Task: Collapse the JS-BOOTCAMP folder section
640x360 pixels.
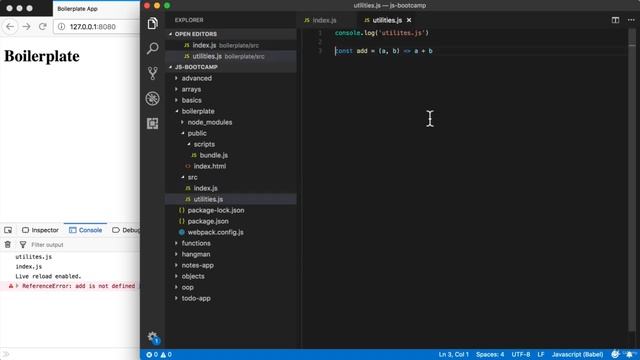Action: click(171, 67)
